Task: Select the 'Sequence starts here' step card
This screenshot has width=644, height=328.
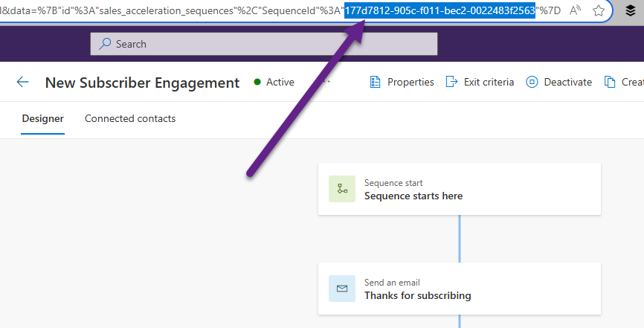Action: (x=459, y=189)
